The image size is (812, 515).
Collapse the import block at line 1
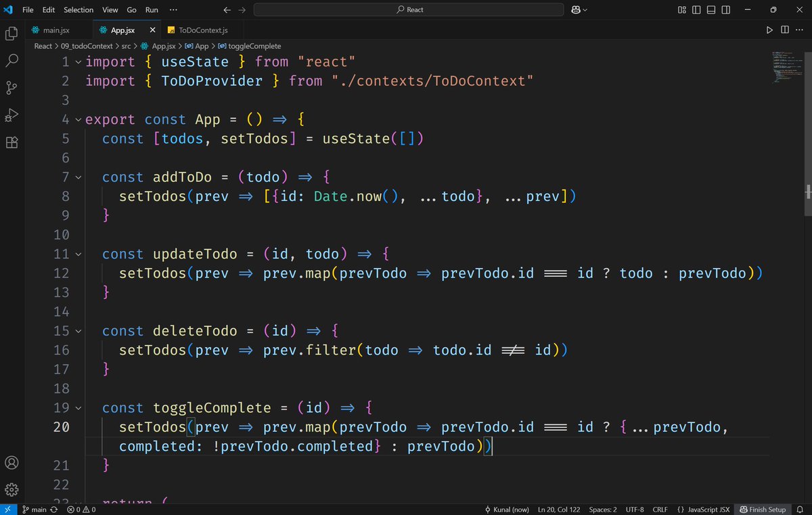point(78,62)
